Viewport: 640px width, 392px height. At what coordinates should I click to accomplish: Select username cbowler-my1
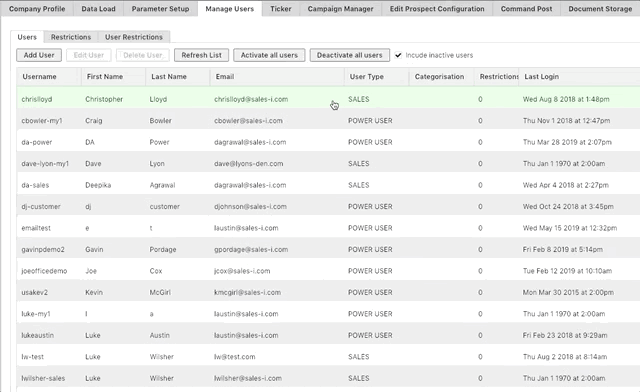coord(42,121)
